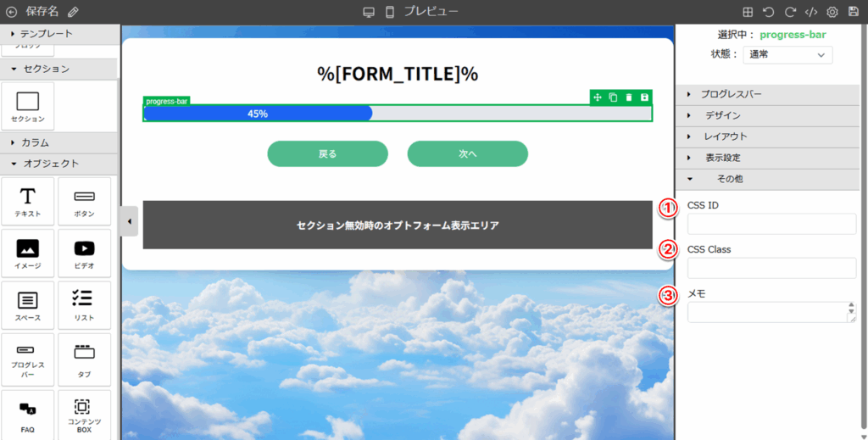Collapse the left panel with arrow handle
The image size is (868, 440).
129,221
